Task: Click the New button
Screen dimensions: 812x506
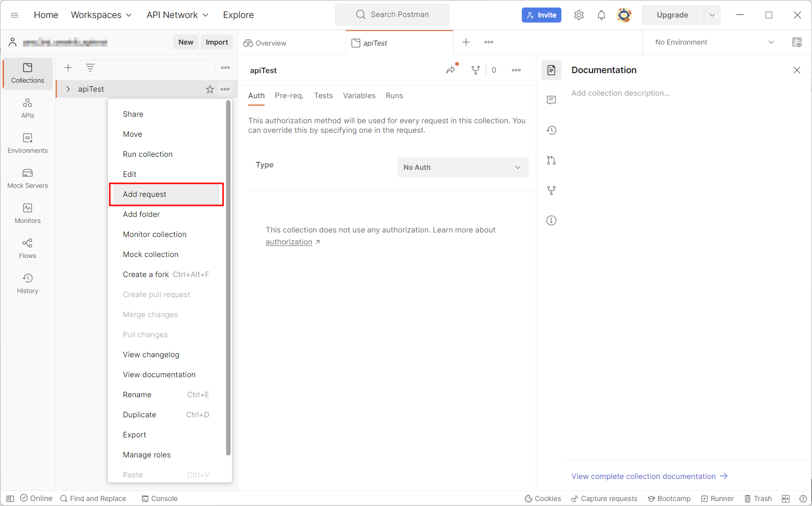Action: tap(186, 42)
